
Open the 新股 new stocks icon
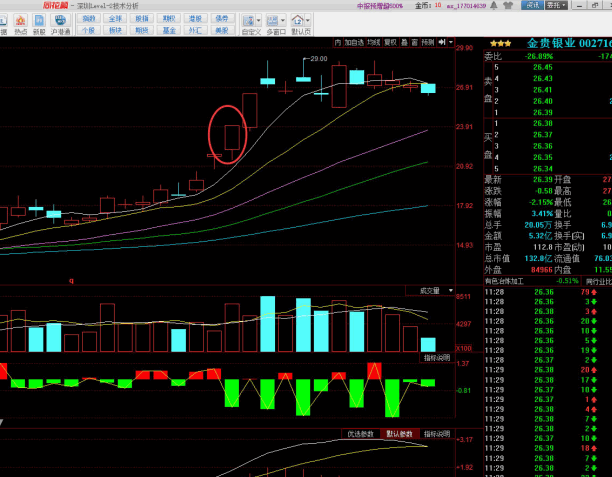[39, 24]
